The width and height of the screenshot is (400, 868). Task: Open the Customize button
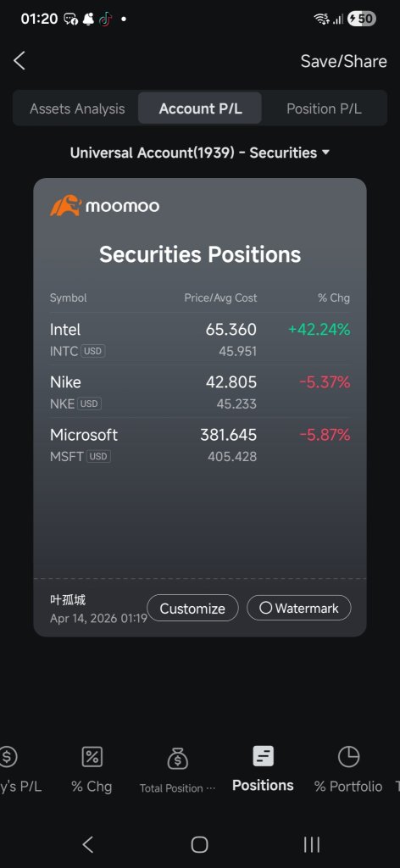point(192,609)
